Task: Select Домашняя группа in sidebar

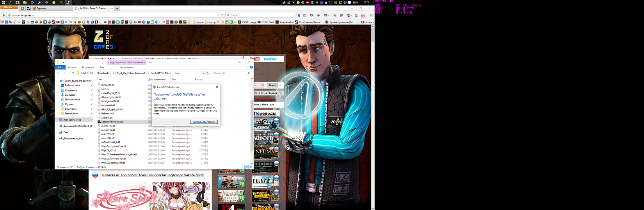Action: pos(73,139)
